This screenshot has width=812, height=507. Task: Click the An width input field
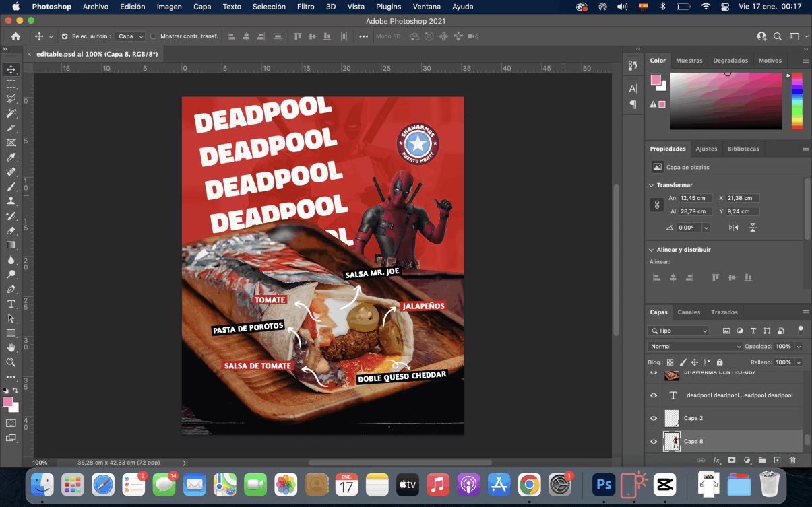(695, 198)
